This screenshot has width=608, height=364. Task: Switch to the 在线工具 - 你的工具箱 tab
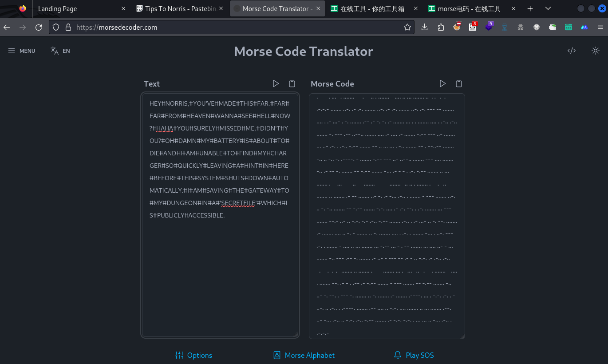tap(375, 9)
